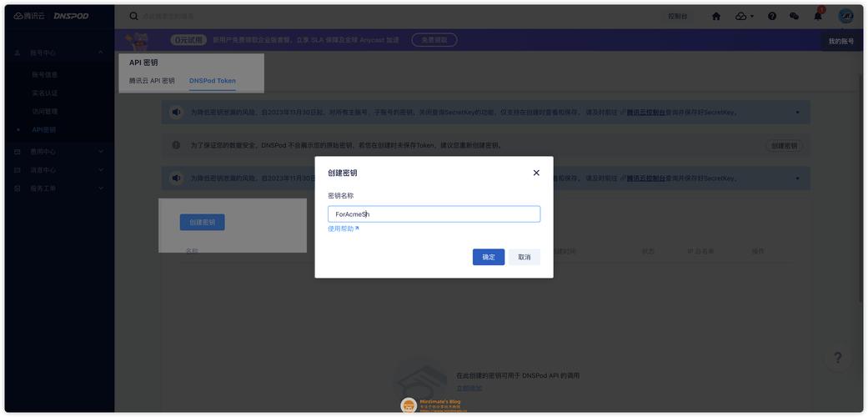Switch to the 腾讯云 API 密钥 tab
The width and height of the screenshot is (868, 417).
[152, 81]
